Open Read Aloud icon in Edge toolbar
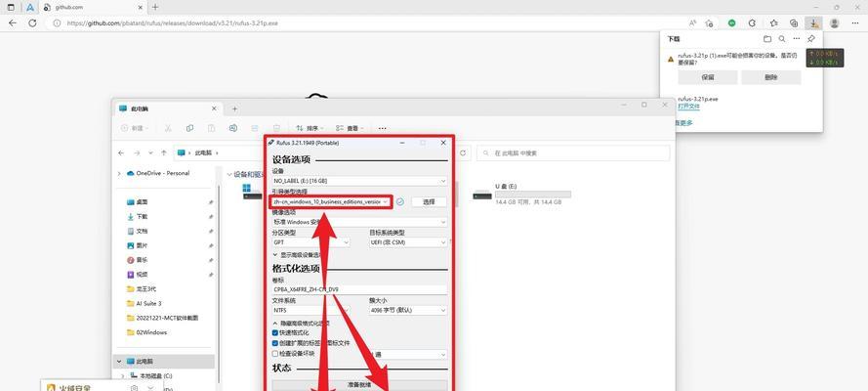Viewport: 868px width, 391px height. click(692, 23)
